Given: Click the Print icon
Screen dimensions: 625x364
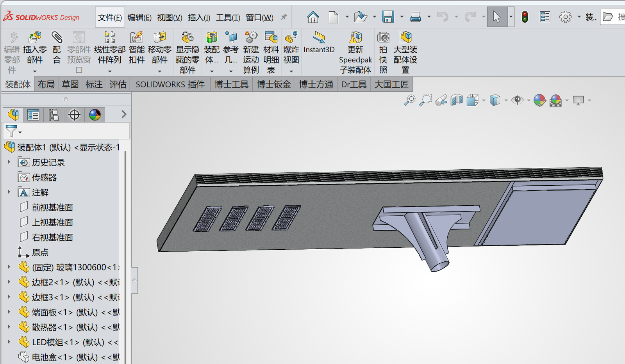Looking at the screenshot, I should 415,17.
